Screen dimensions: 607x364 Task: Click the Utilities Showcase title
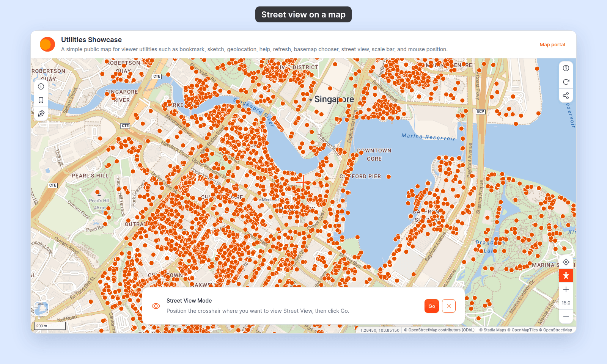91,40
